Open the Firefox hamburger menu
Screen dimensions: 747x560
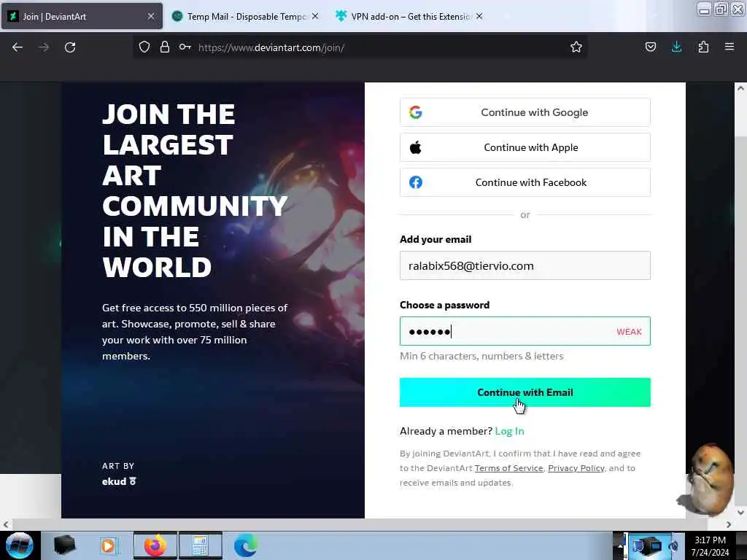[729, 47]
